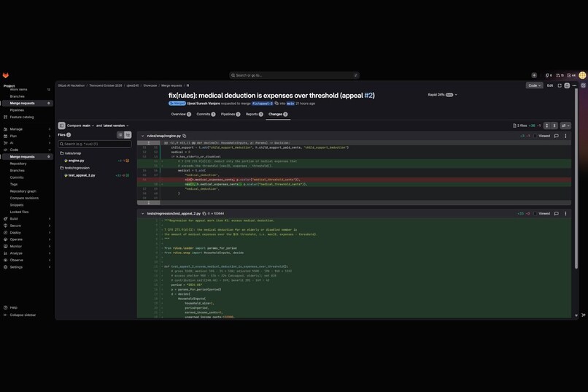Screen dimensions: 588x392
Task: Copy test_appeal_2.py file path icon
Action: (x=204, y=213)
